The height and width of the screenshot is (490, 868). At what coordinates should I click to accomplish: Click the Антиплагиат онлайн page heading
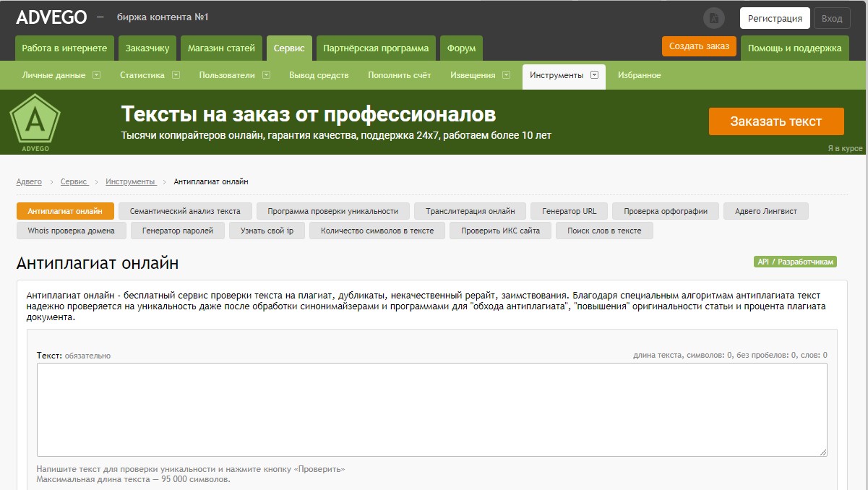tap(98, 263)
